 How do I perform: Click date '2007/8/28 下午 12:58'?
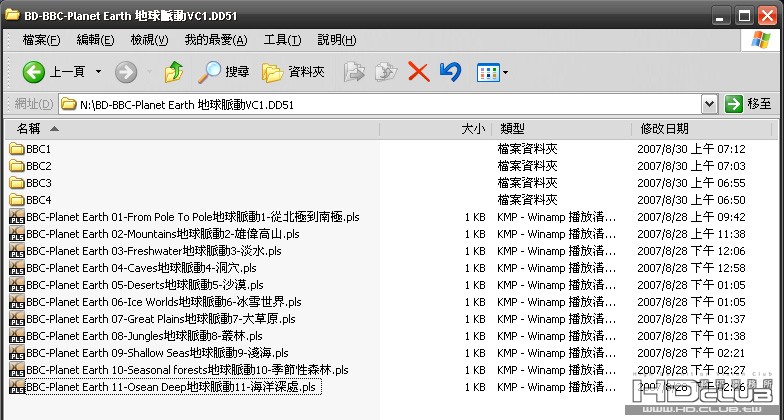691,268
